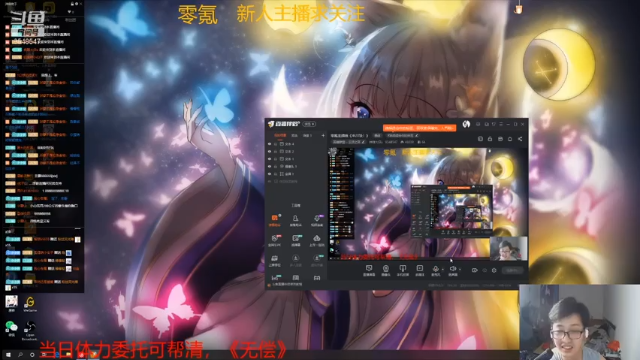This screenshot has width=640, height=360.
Task: Open Cortana circle on the taskbar
Action: click(x=32, y=355)
